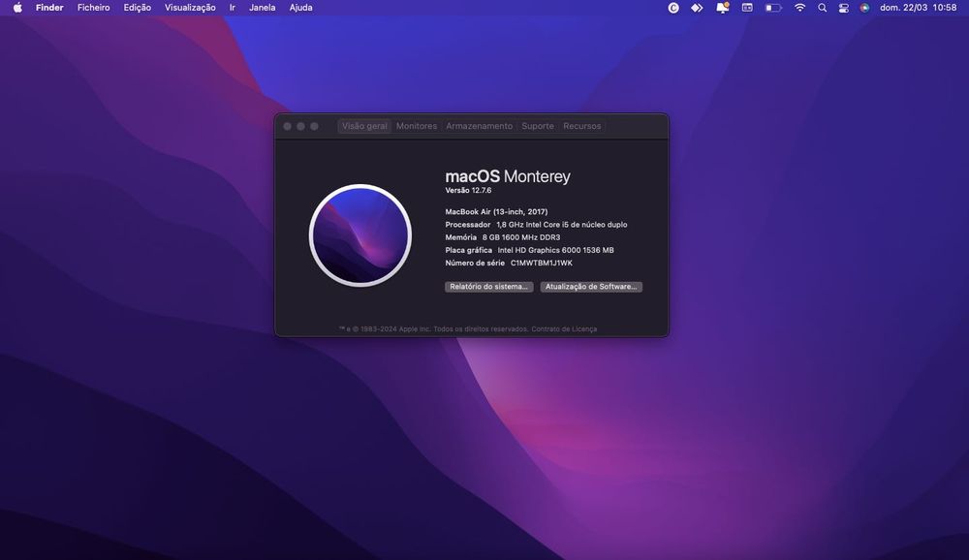Image resolution: width=969 pixels, height=560 pixels.
Task: Launch Siri from the menu bar
Action: coord(864,8)
